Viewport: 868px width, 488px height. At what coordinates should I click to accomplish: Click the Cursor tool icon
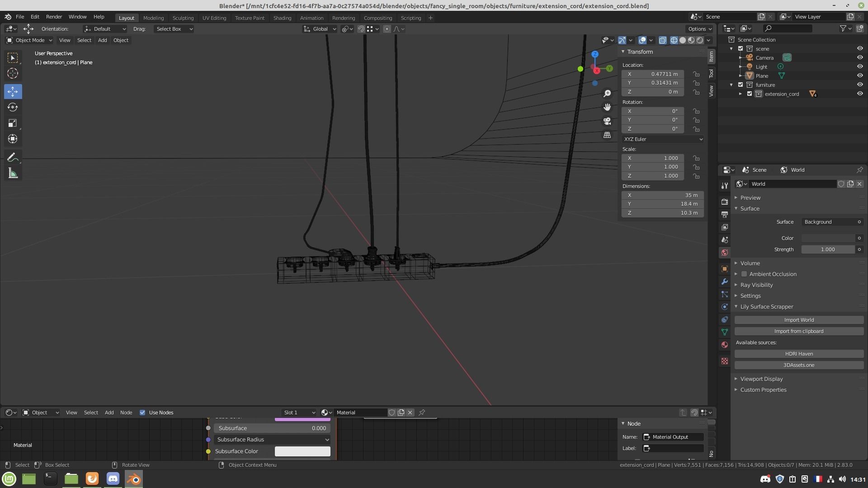13,73
